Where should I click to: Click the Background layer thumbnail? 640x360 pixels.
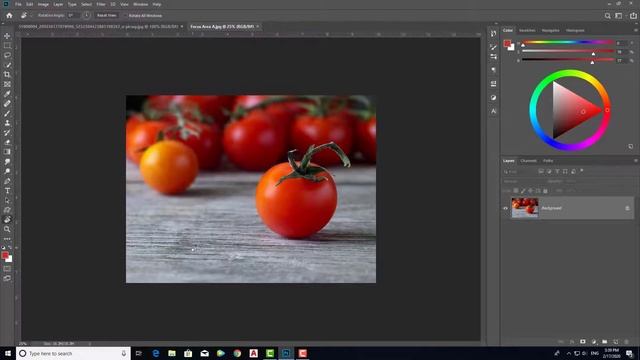525,207
